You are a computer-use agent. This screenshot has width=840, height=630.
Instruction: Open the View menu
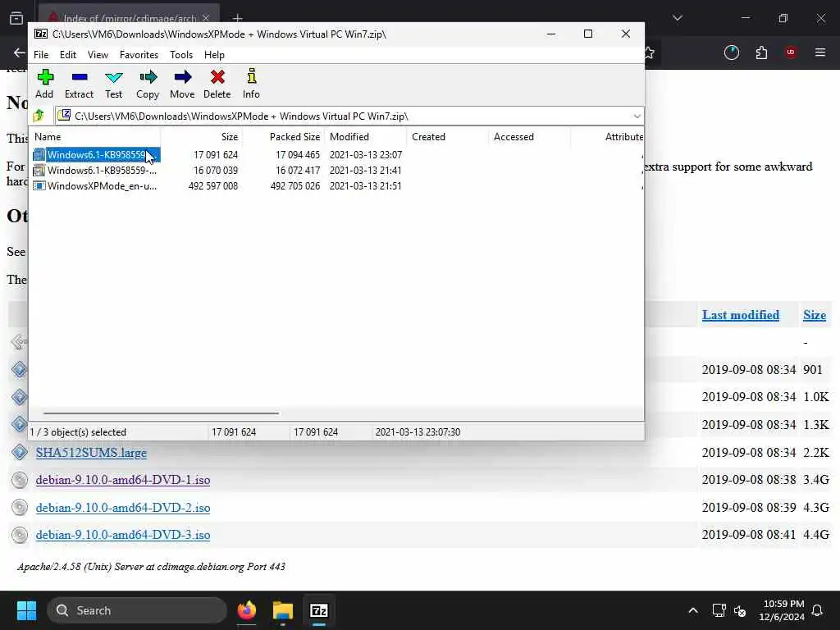[x=98, y=55]
